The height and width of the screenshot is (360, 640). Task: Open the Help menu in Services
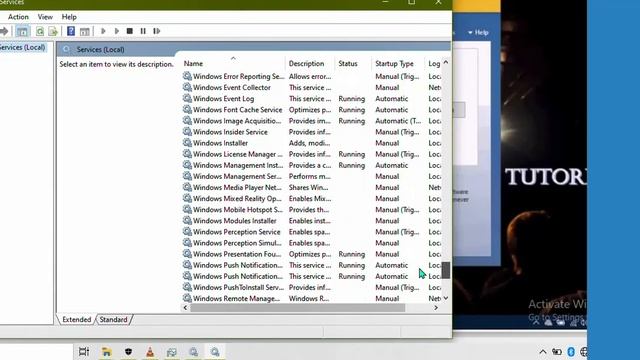69,17
